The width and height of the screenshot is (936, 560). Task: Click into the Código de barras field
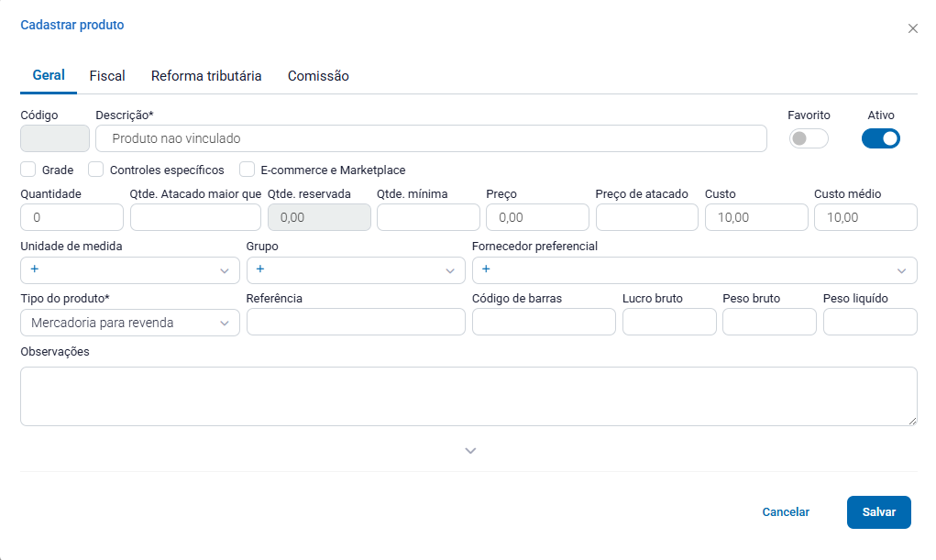coord(544,322)
